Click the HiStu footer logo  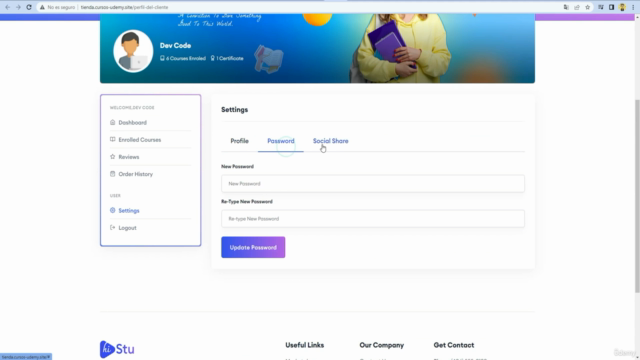(x=117, y=349)
